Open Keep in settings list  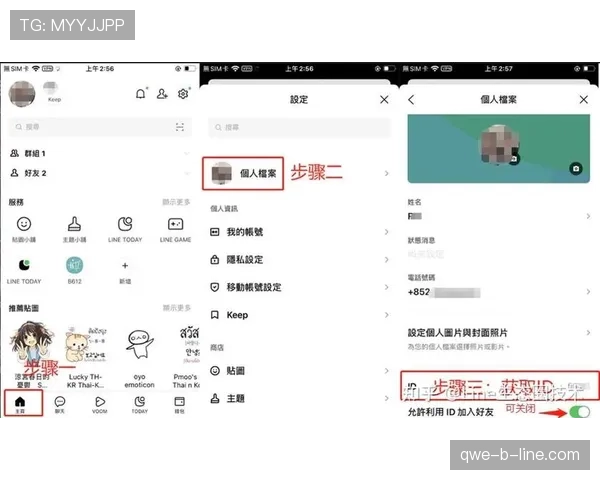[x=300, y=315]
